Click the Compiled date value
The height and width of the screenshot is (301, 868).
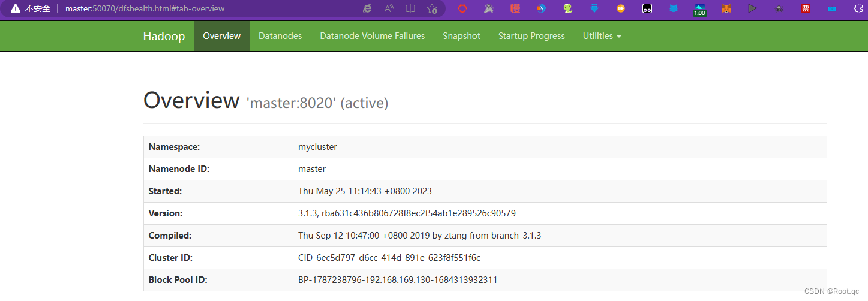point(419,236)
